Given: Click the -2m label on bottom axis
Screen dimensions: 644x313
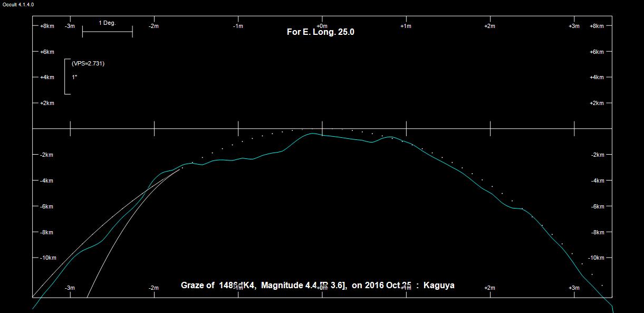Looking at the screenshot, I should point(153,288).
